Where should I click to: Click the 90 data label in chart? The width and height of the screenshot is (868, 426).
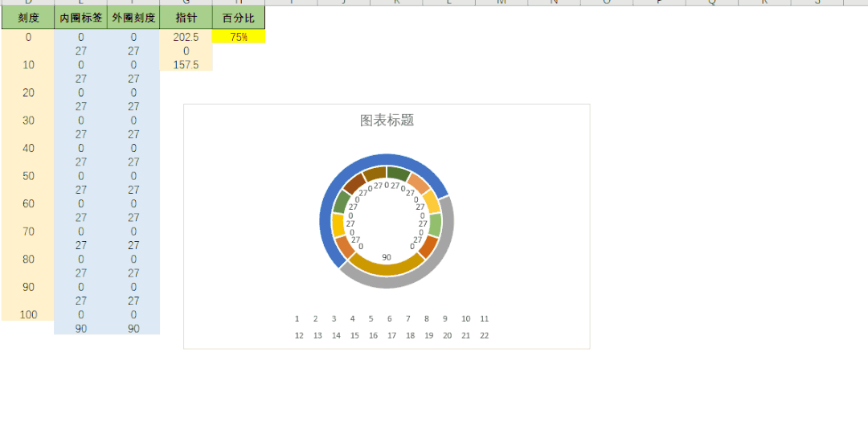coord(387,257)
